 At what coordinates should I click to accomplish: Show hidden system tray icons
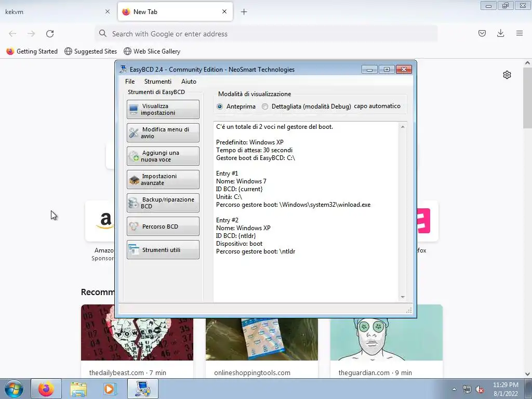[x=454, y=389]
